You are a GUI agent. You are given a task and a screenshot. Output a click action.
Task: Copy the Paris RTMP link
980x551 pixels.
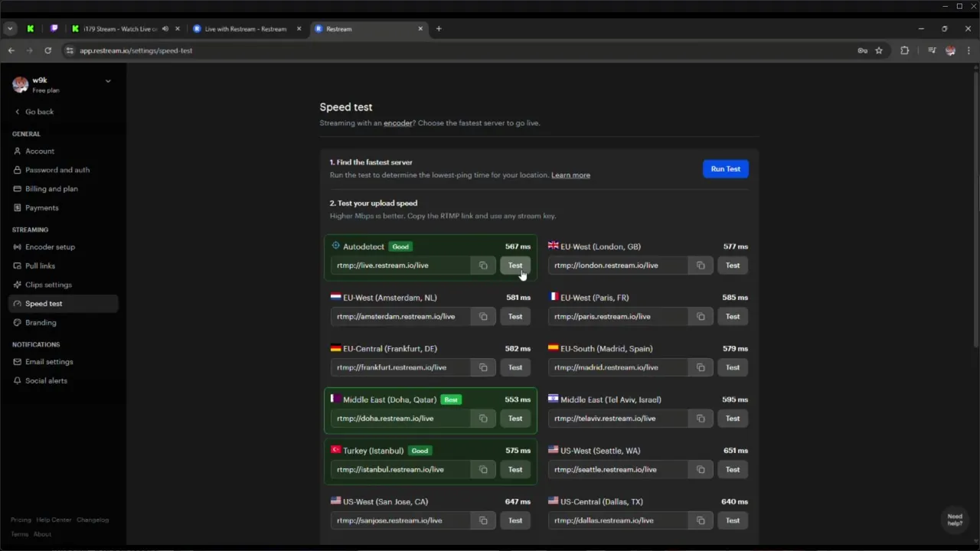coord(701,317)
